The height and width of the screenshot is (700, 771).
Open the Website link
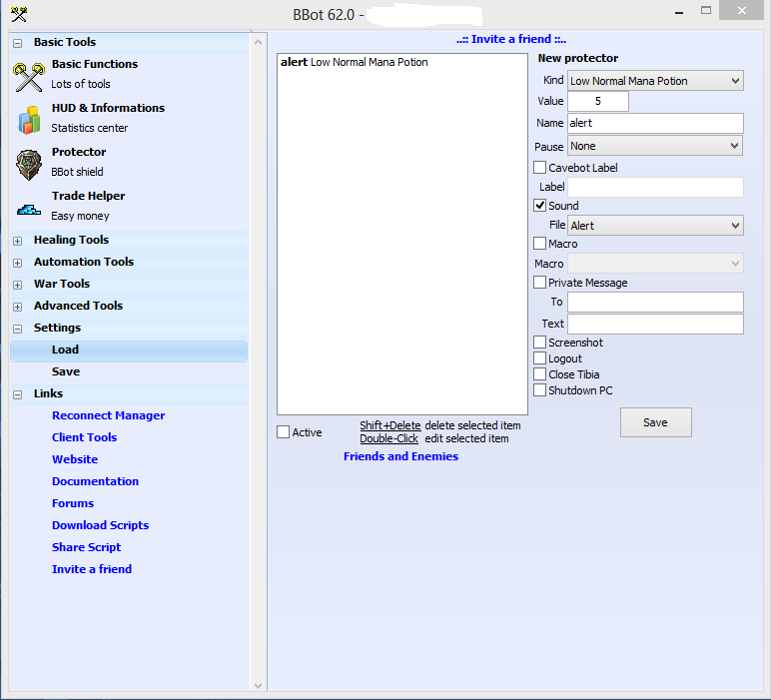pos(75,459)
